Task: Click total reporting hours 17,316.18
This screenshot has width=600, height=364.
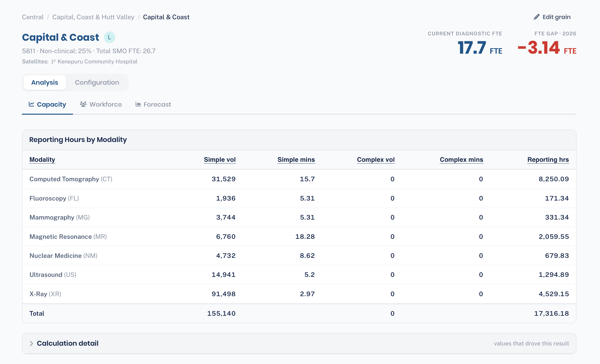Action: (552, 313)
